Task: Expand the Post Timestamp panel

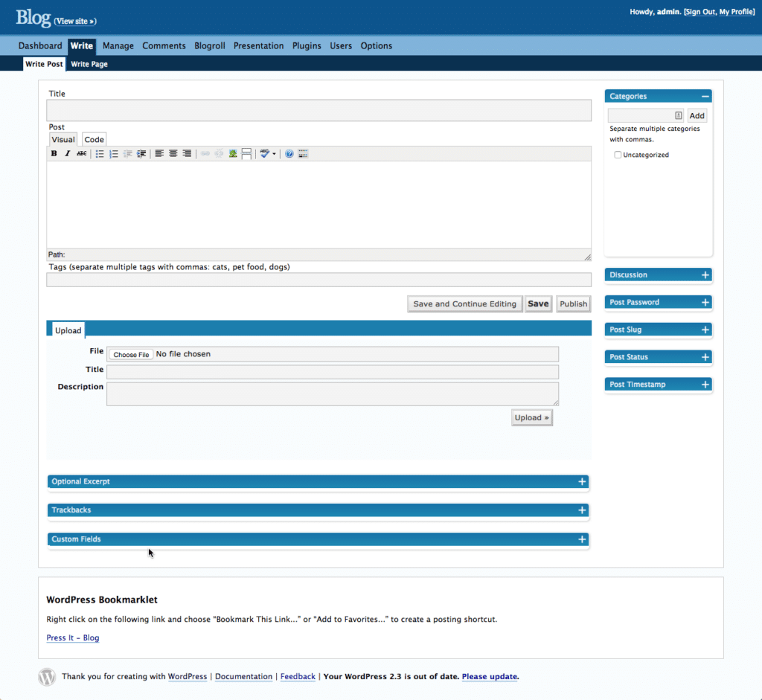Action: [705, 385]
